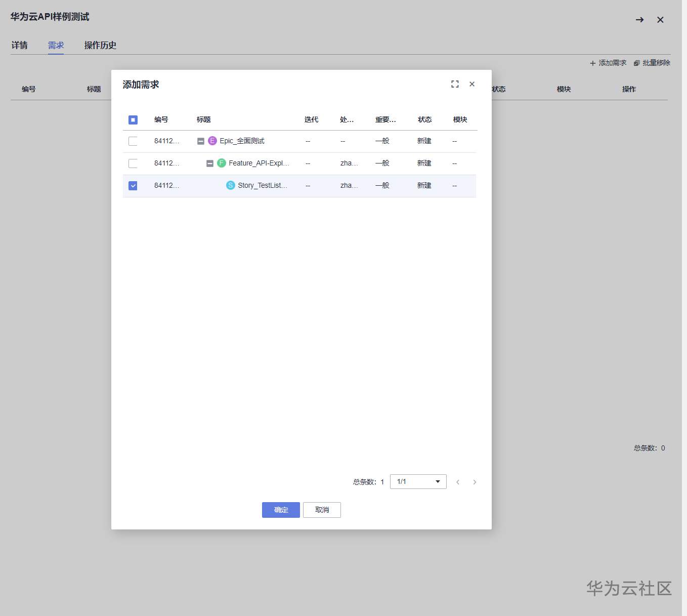The height and width of the screenshot is (616, 687).
Task: Click the blue Story type icon
Action: [231, 185]
